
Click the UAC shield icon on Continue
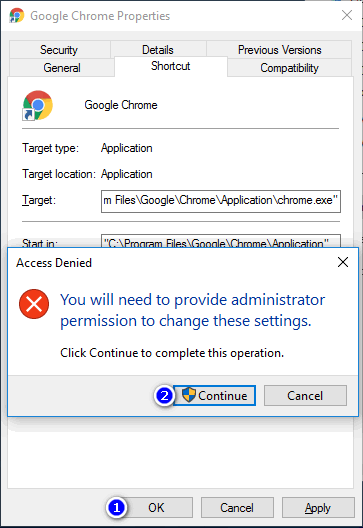pos(189,395)
